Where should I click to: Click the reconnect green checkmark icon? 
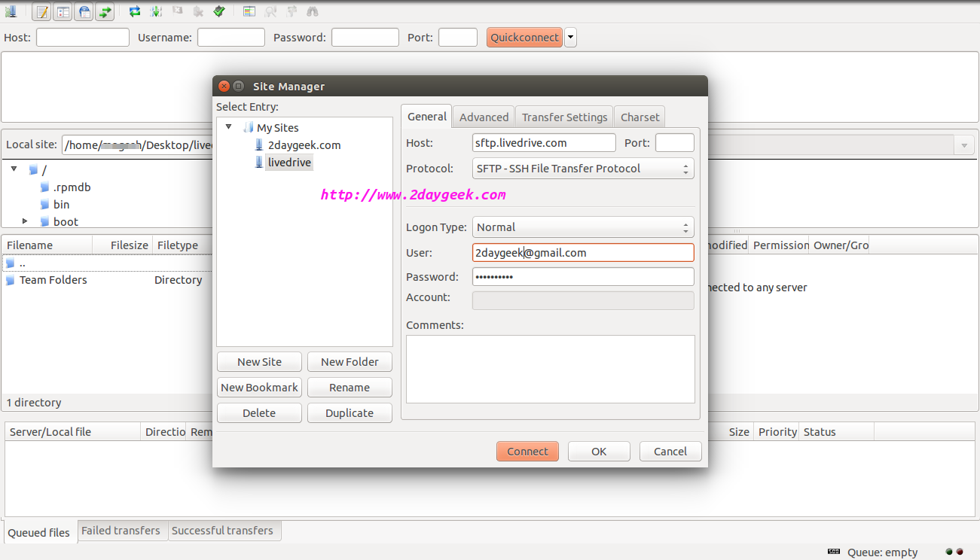tap(218, 11)
